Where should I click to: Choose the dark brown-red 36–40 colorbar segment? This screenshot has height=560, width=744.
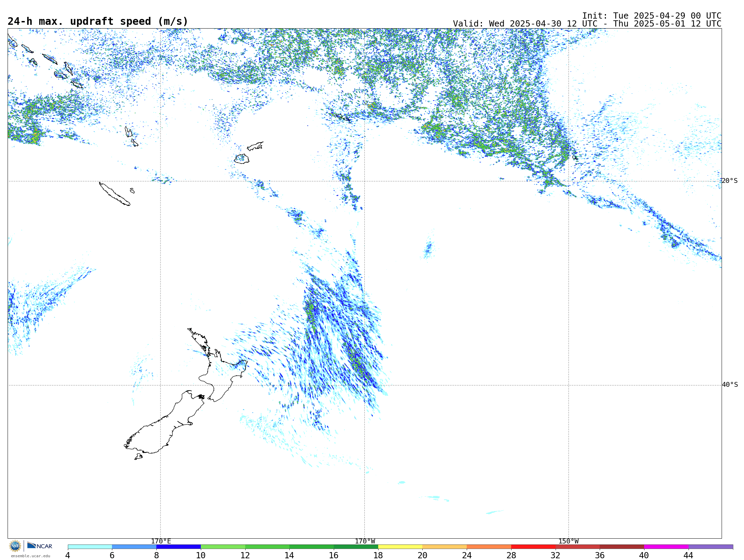(622, 547)
